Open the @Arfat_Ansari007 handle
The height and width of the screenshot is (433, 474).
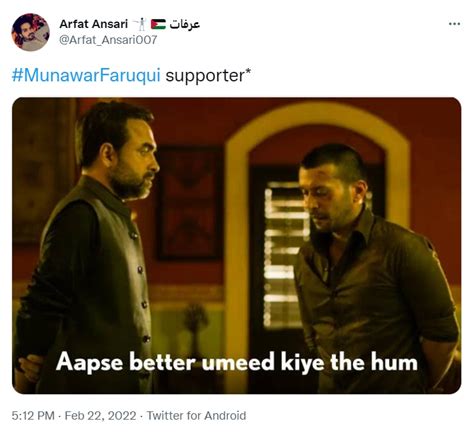(x=108, y=40)
